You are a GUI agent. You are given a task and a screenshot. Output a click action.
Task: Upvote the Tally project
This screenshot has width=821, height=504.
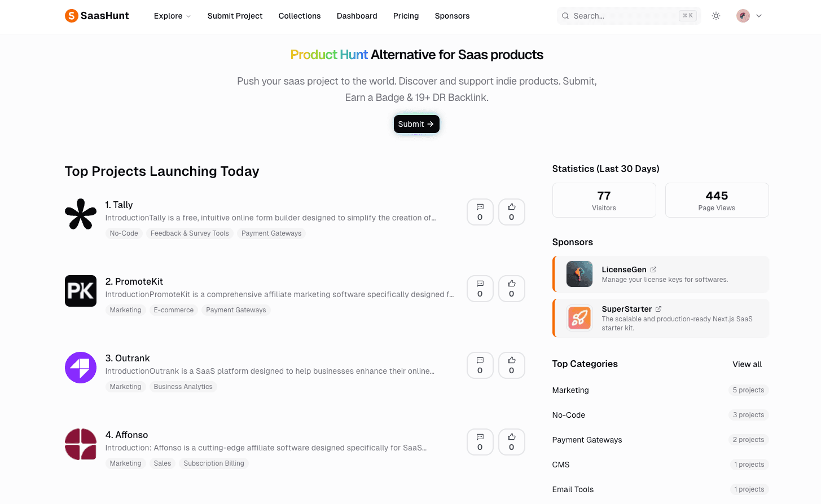(x=512, y=212)
